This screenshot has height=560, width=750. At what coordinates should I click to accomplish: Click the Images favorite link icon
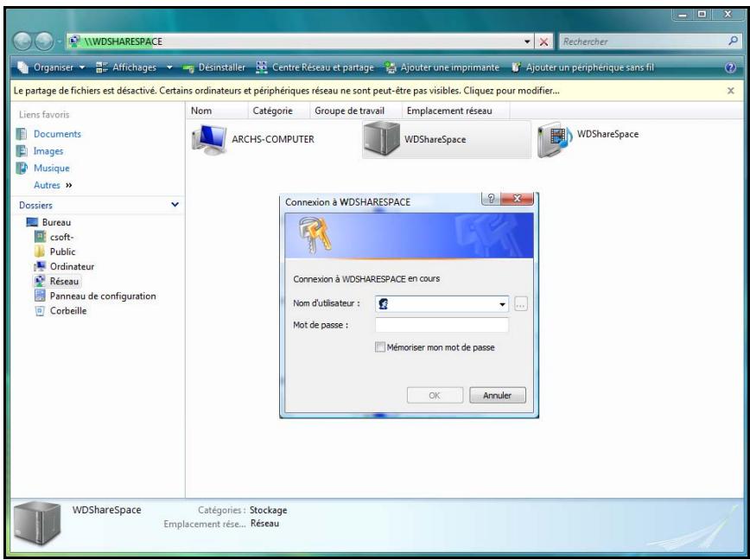[x=22, y=151]
